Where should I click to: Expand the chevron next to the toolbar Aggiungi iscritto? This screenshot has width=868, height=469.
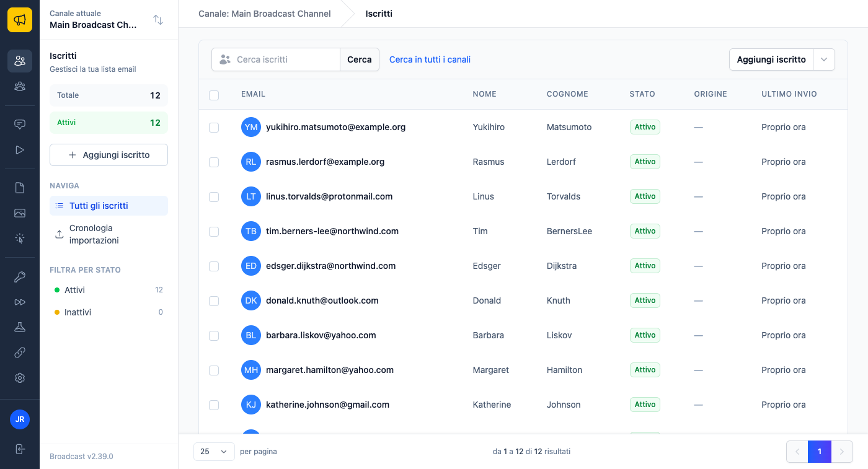824,59
